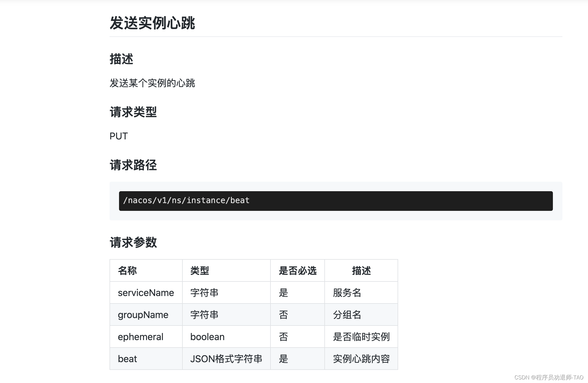Select 是 in the beat row
588x383 pixels.
(298, 359)
